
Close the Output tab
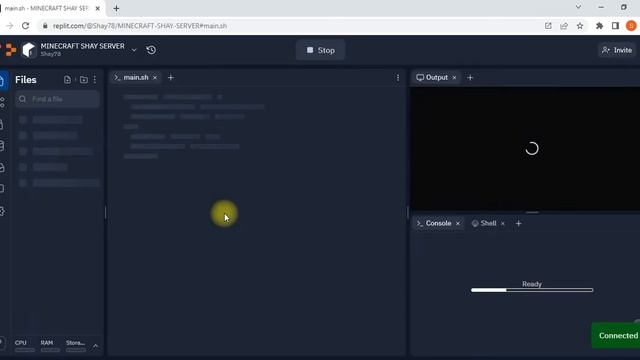454,78
